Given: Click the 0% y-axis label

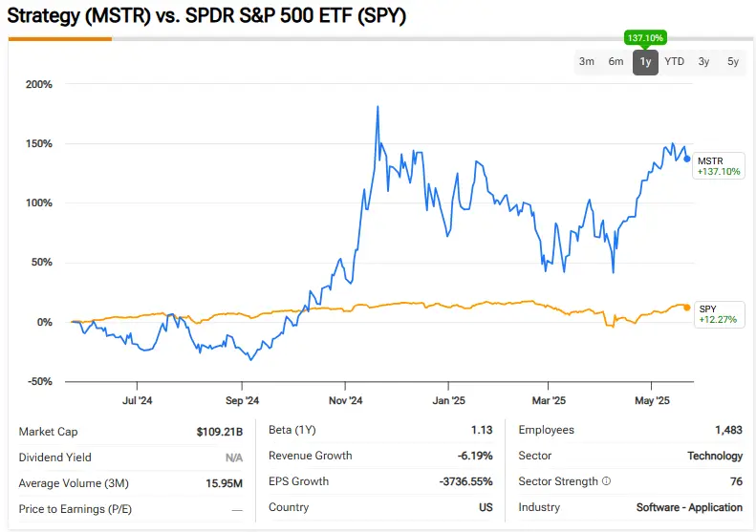Looking at the screenshot, I should (44, 322).
